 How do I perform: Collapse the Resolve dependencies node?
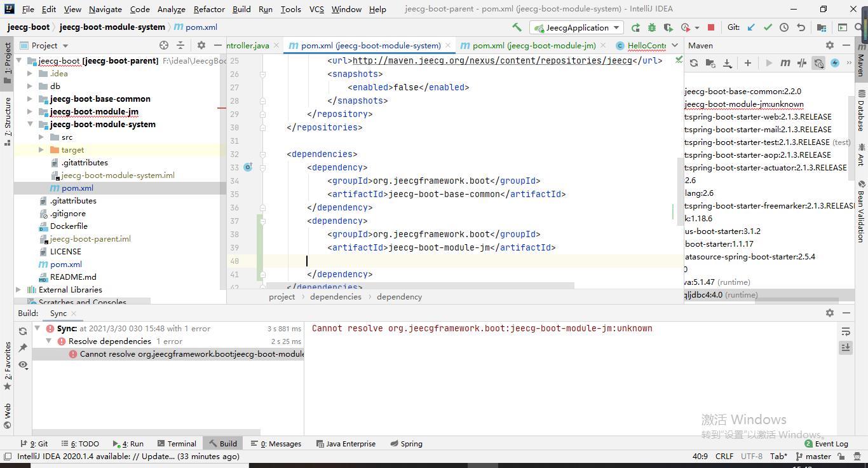(x=49, y=341)
